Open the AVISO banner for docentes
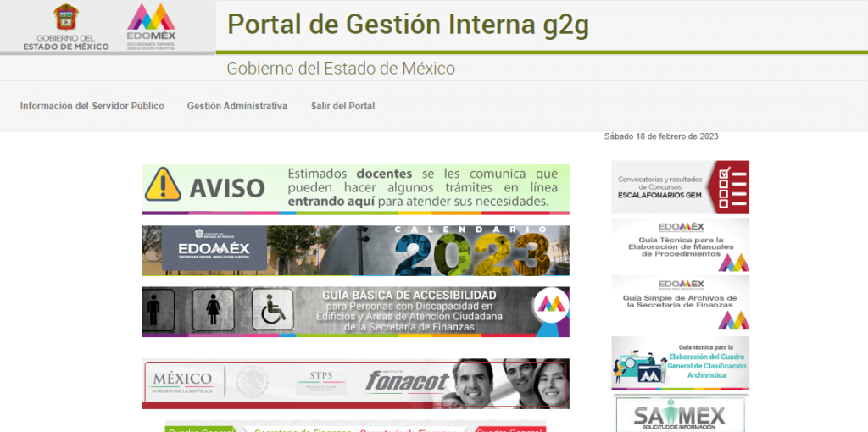 click(355, 189)
